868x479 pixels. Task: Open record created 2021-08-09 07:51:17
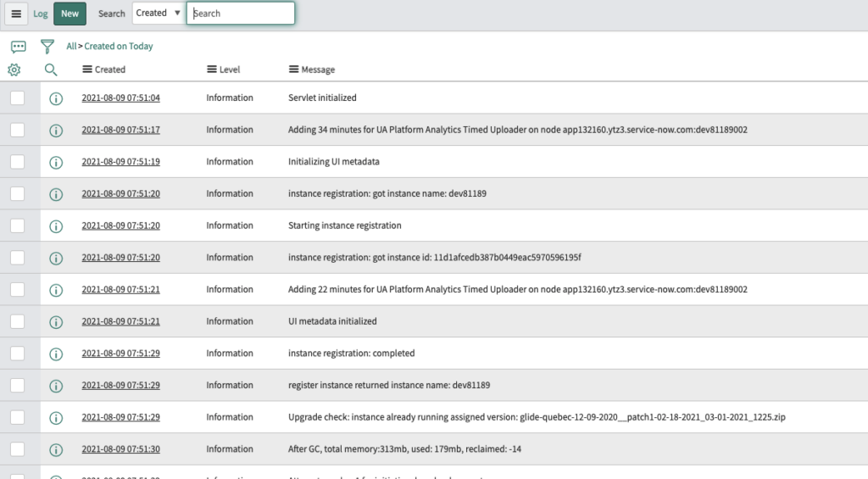tap(120, 130)
